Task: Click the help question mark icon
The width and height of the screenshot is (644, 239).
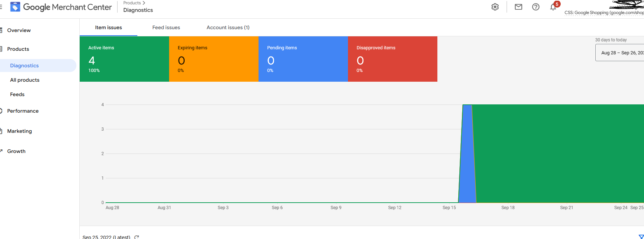Action: pyautogui.click(x=536, y=7)
